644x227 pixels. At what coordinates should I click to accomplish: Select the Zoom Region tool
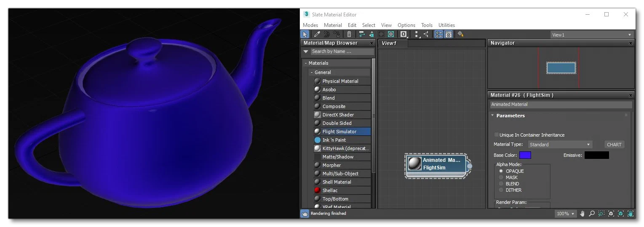tap(601, 214)
